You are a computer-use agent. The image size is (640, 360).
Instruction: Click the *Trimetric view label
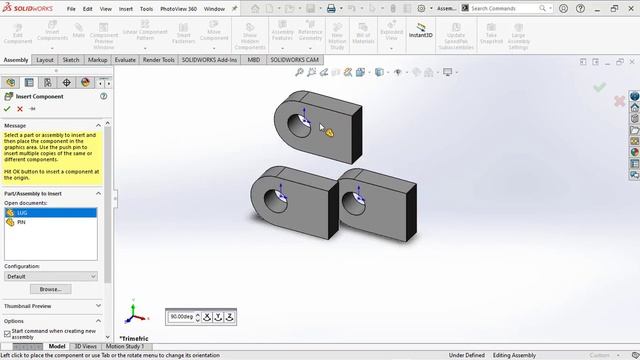(x=133, y=338)
